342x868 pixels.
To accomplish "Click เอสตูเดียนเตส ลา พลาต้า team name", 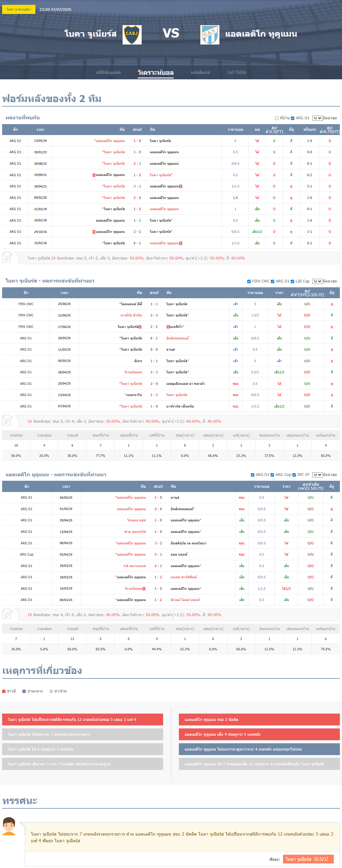I will (185, 384).
